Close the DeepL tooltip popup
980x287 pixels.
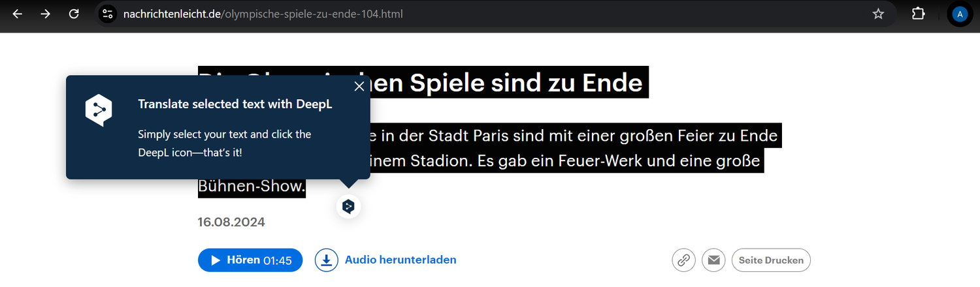point(359,86)
